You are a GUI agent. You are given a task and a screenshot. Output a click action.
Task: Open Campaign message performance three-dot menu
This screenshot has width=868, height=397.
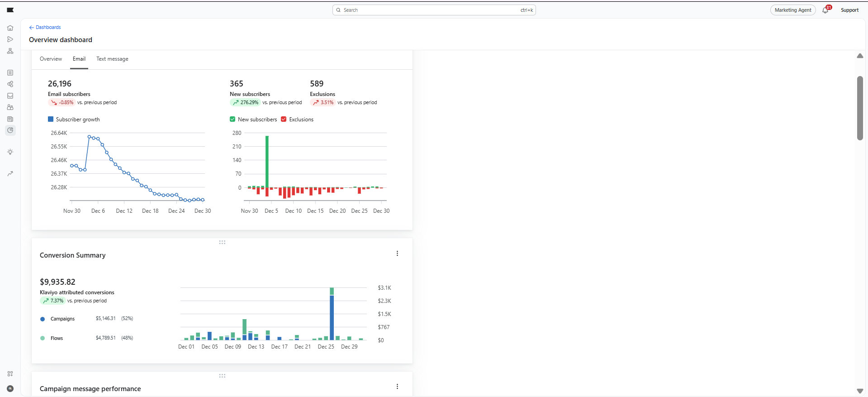[397, 387]
